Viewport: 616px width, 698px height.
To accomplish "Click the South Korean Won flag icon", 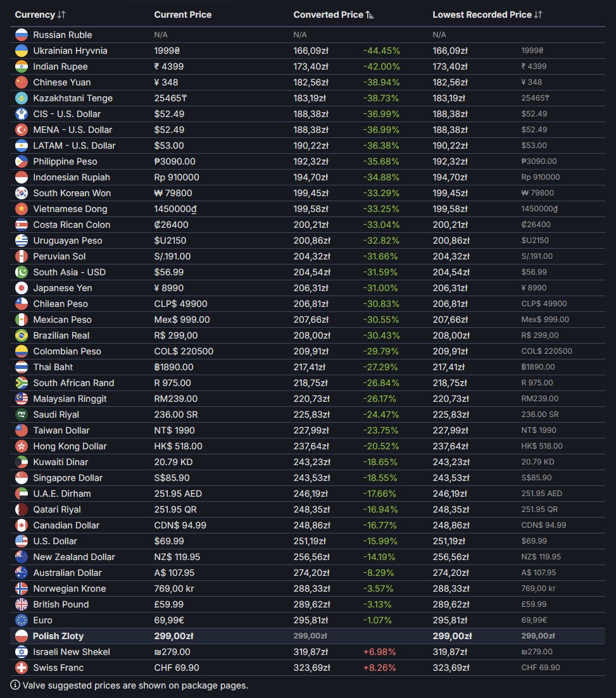I will (x=22, y=193).
